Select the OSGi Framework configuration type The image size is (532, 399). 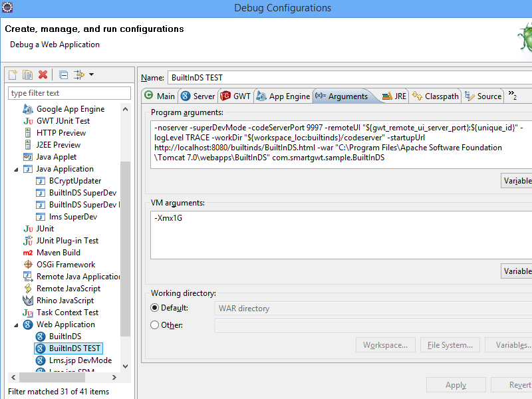(x=65, y=265)
